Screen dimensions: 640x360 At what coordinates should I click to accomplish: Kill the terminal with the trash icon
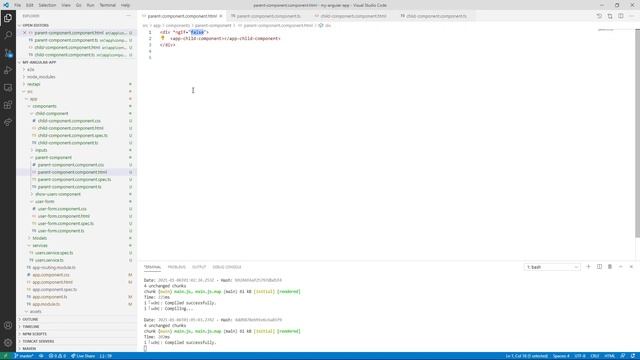(x=610, y=267)
